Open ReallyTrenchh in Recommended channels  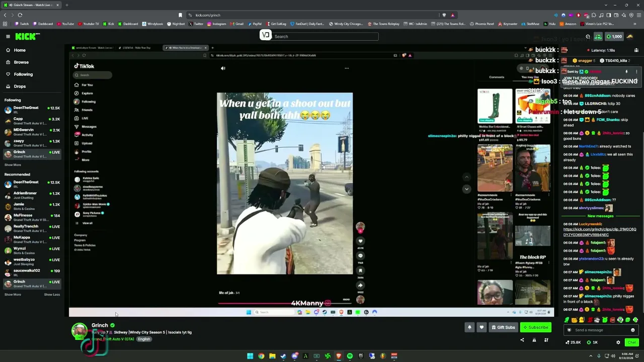(x=32, y=228)
